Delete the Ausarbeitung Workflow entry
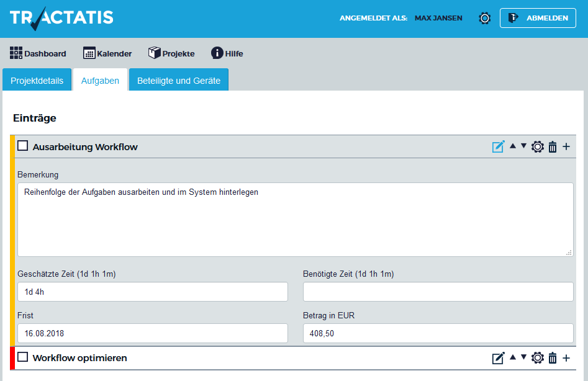Screen dimensions: 588x381 coord(553,147)
